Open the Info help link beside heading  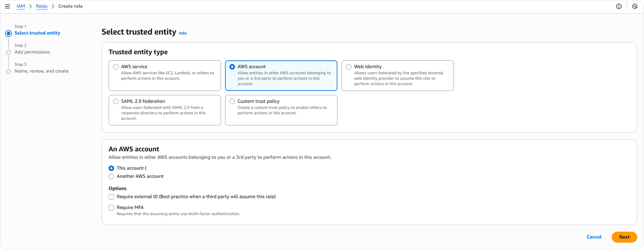[x=183, y=33]
